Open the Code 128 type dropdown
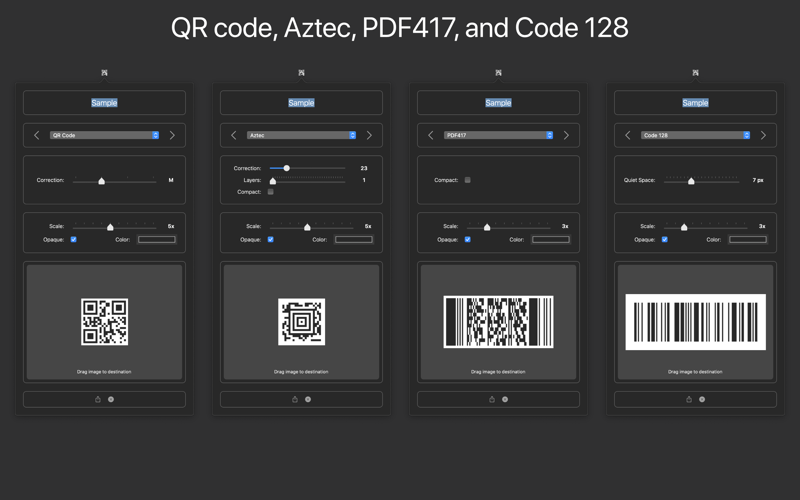Viewport: 800px width, 500px height. tap(695, 135)
